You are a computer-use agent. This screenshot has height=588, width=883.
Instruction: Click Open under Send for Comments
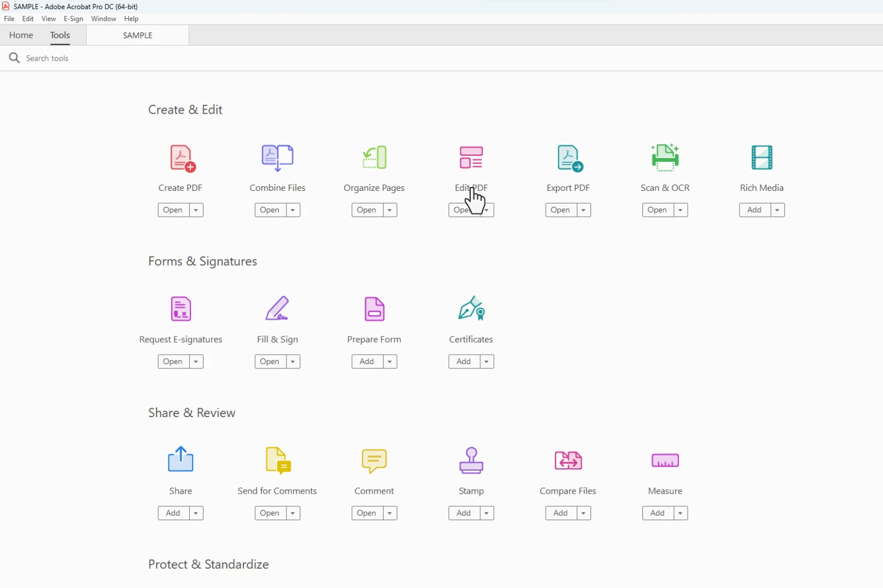pos(270,514)
